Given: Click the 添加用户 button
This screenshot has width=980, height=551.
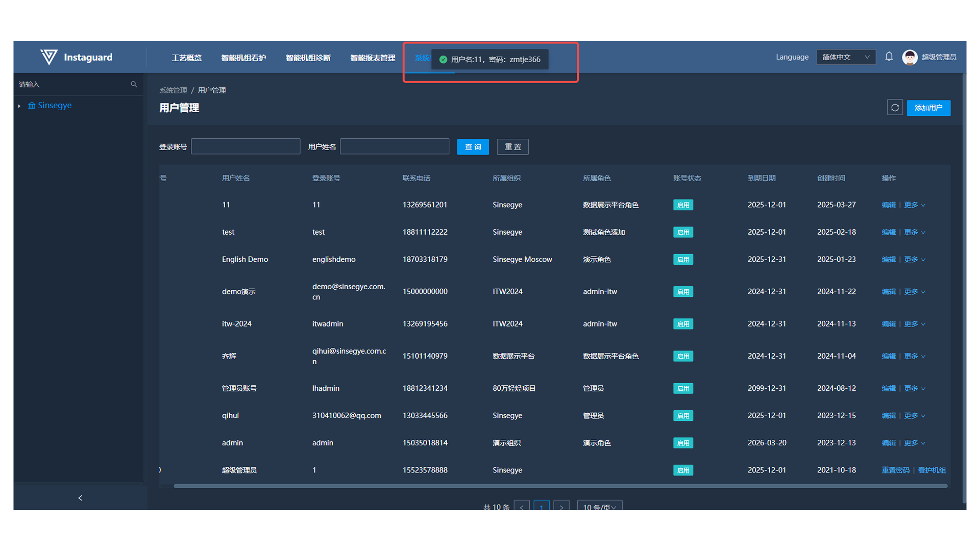Looking at the screenshot, I should pyautogui.click(x=928, y=108).
